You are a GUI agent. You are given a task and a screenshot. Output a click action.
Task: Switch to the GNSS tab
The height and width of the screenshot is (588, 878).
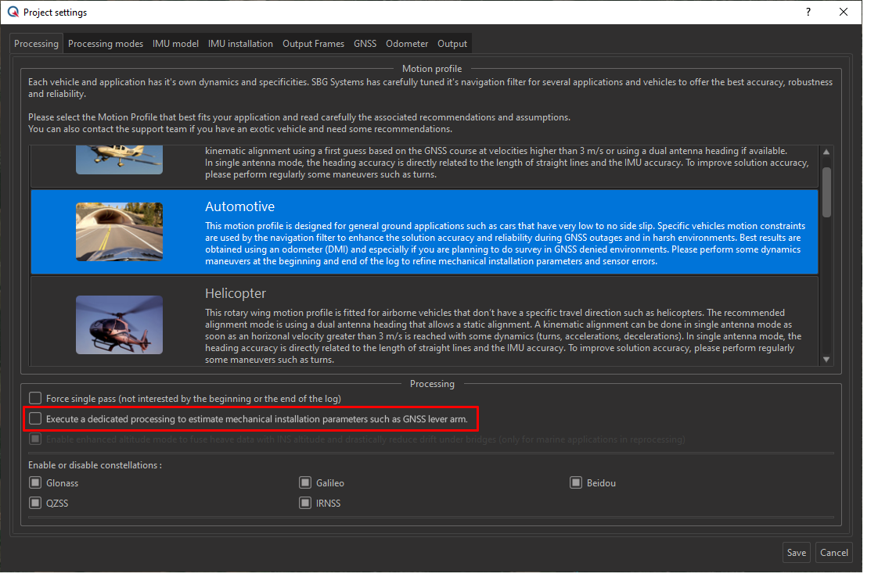[x=365, y=43]
